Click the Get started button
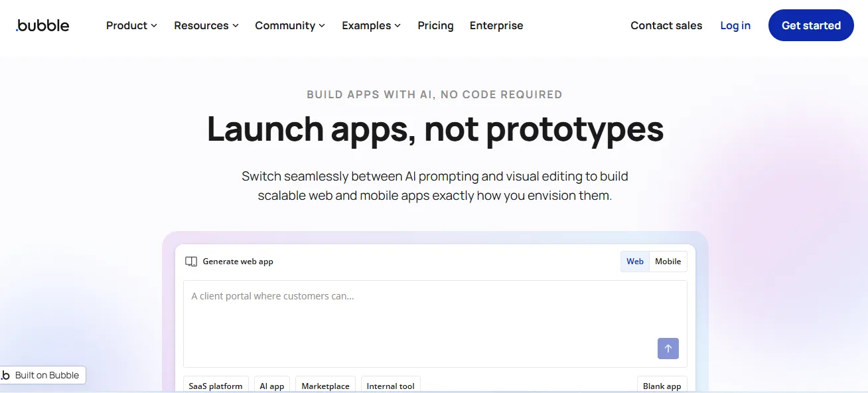Viewport: 868px width, 393px height. (811, 25)
